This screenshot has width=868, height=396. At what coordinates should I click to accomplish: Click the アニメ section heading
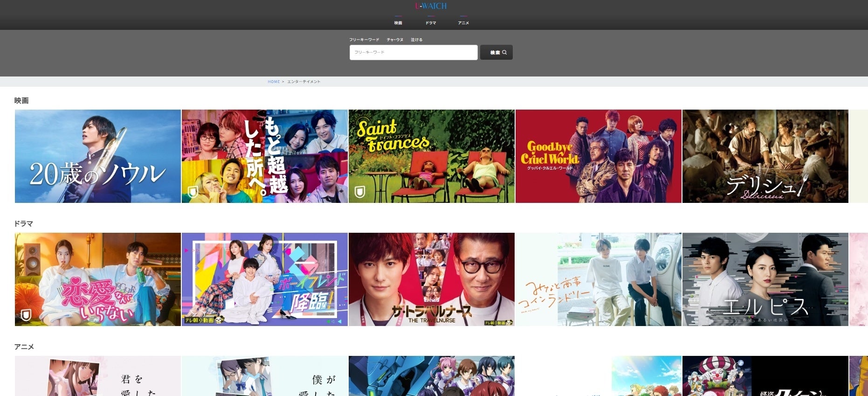24,347
